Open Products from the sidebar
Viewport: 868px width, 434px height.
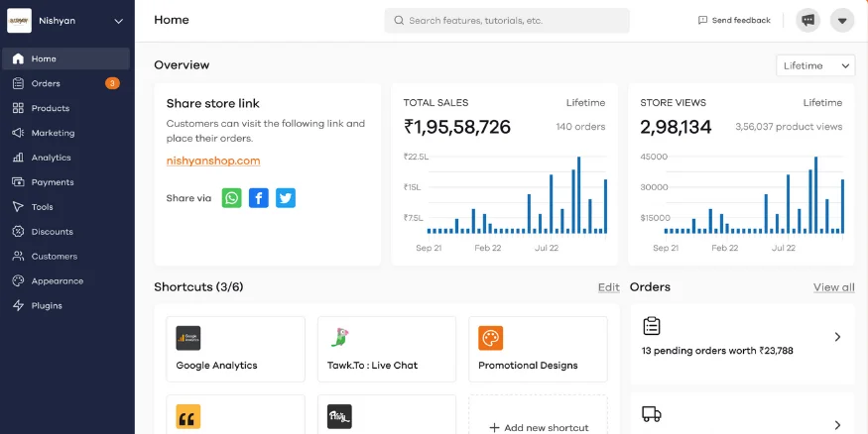65,108
